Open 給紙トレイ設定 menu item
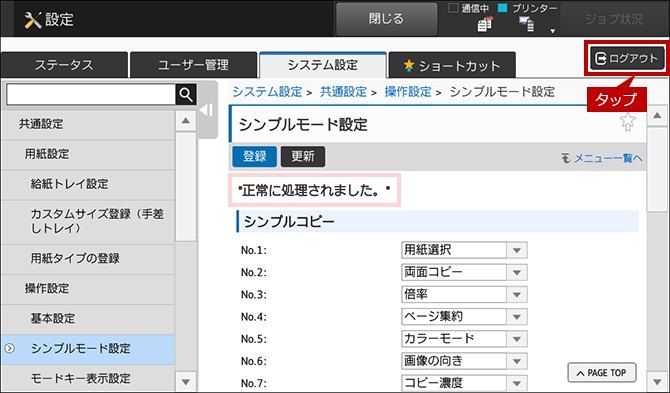This screenshot has height=393, width=670. coord(88,184)
